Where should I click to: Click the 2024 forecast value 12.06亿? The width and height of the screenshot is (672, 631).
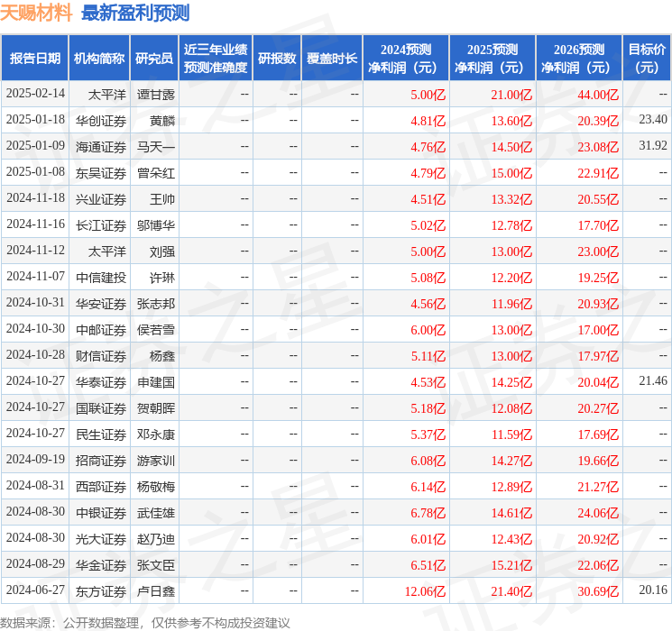pyautogui.click(x=425, y=591)
